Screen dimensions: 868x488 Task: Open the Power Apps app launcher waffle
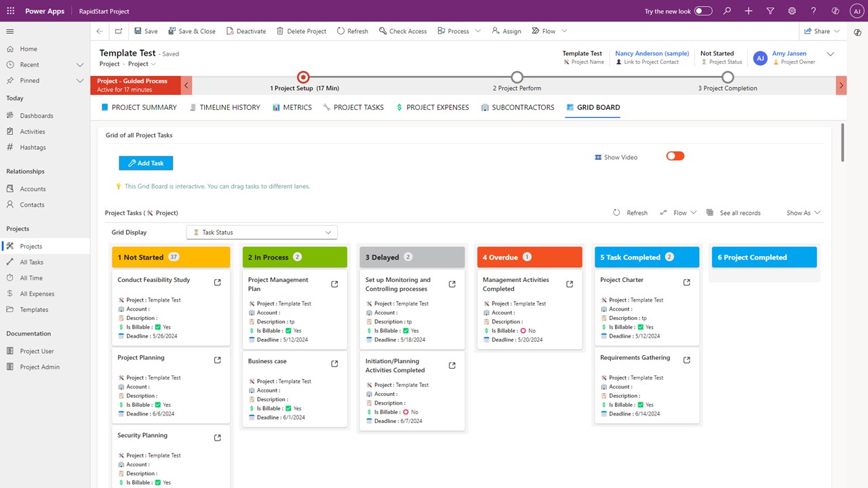pos(10,11)
